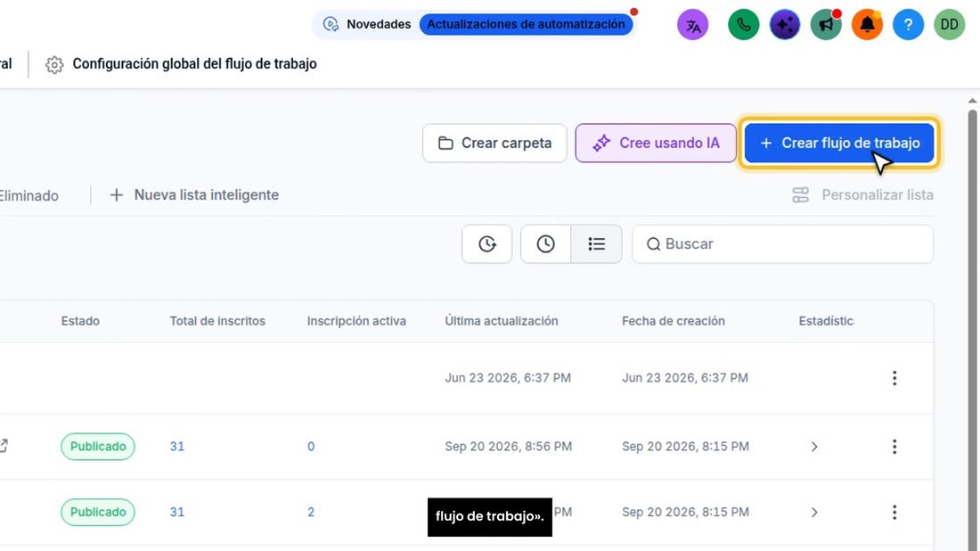
Task: Click the Estado column header
Action: (80, 321)
